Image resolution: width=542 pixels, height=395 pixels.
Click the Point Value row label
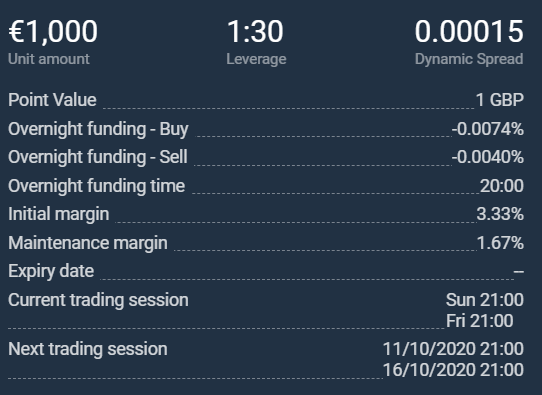click(52, 100)
